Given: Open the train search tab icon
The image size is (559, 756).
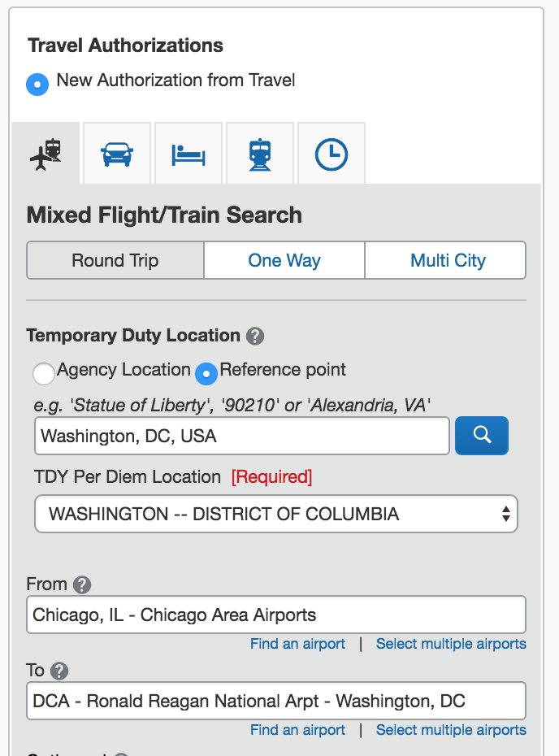Looking at the screenshot, I should (x=260, y=154).
